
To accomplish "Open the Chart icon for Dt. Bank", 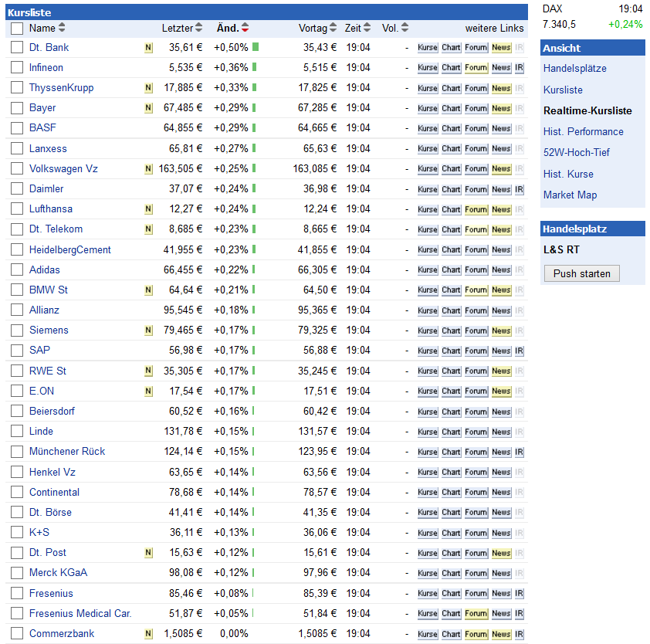I will point(451,48).
